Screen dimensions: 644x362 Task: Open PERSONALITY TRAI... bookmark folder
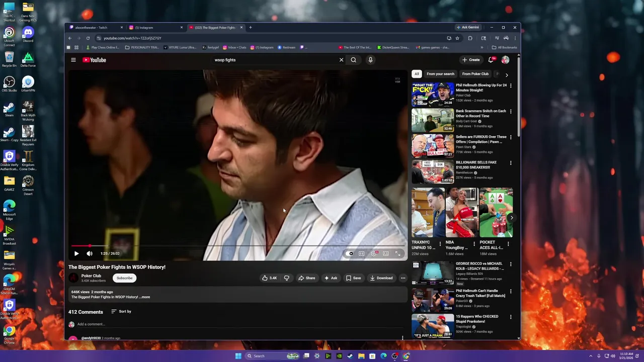coord(142,47)
